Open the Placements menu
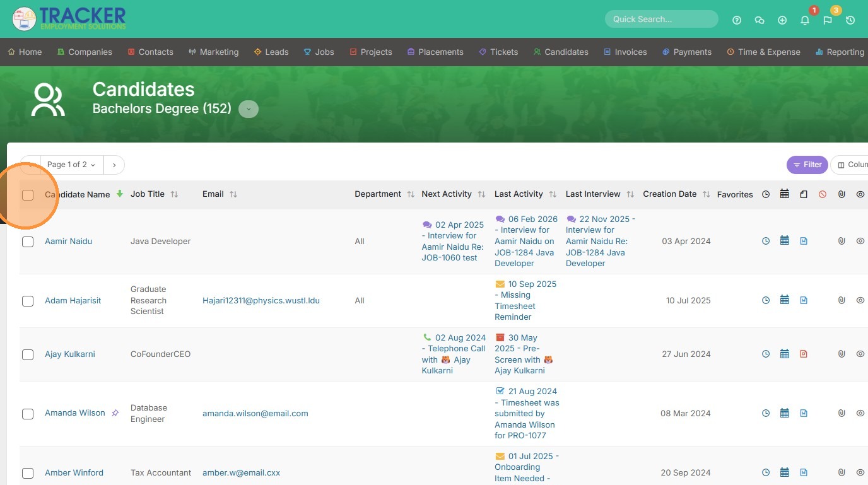Screen dimensions: 868x485 [435, 52]
